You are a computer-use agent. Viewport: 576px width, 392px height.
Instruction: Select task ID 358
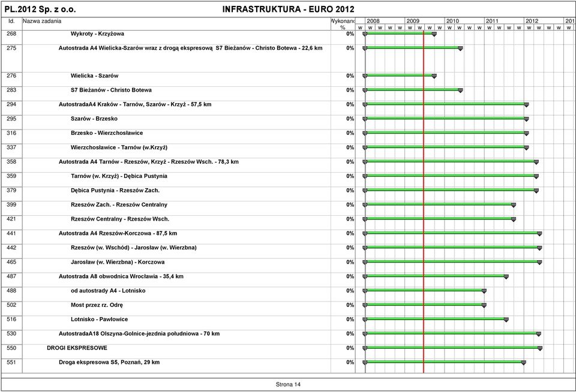[11, 162]
